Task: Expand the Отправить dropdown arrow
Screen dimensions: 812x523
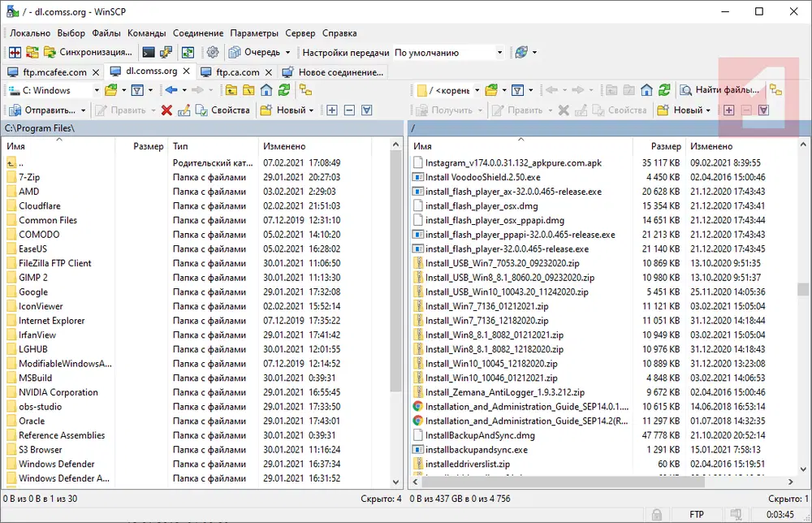Action: click(x=84, y=110)
